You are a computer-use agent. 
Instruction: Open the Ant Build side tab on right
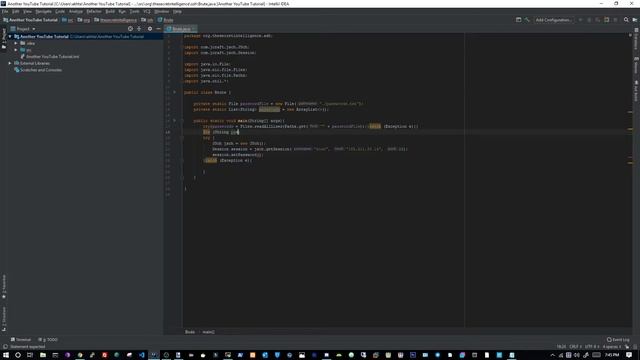[x=636, y=91]
